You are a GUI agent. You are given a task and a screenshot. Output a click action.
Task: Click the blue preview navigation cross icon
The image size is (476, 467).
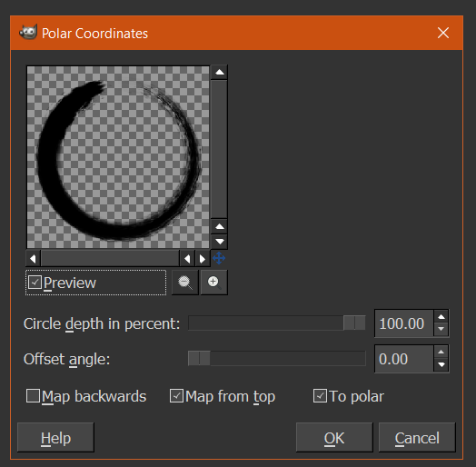219,258
